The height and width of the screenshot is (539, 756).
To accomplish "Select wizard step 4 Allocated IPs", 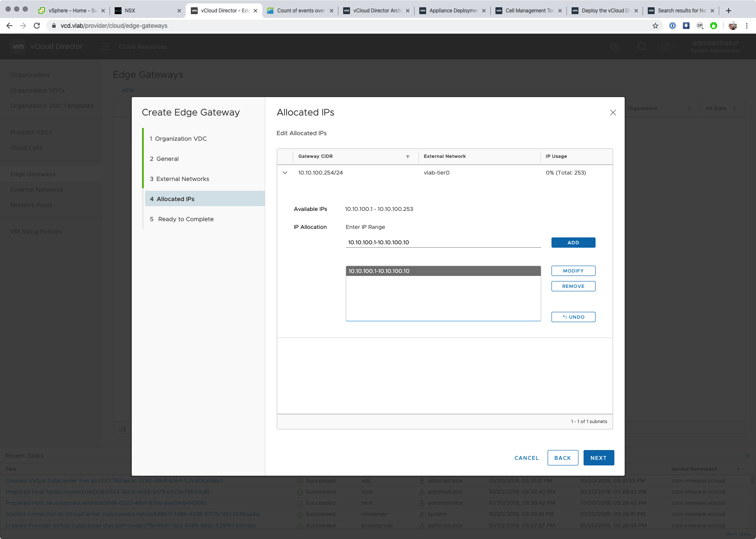I will [x=205, y=199].
